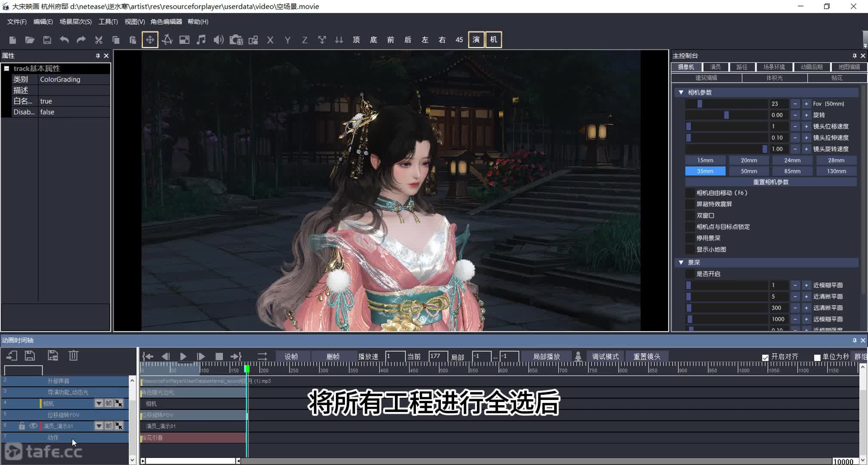Image resolution: width=868 pixels, height=465 pixels.
Task: Enable 相机自由移动 (F6) checkbox
Action: point(690,193)
